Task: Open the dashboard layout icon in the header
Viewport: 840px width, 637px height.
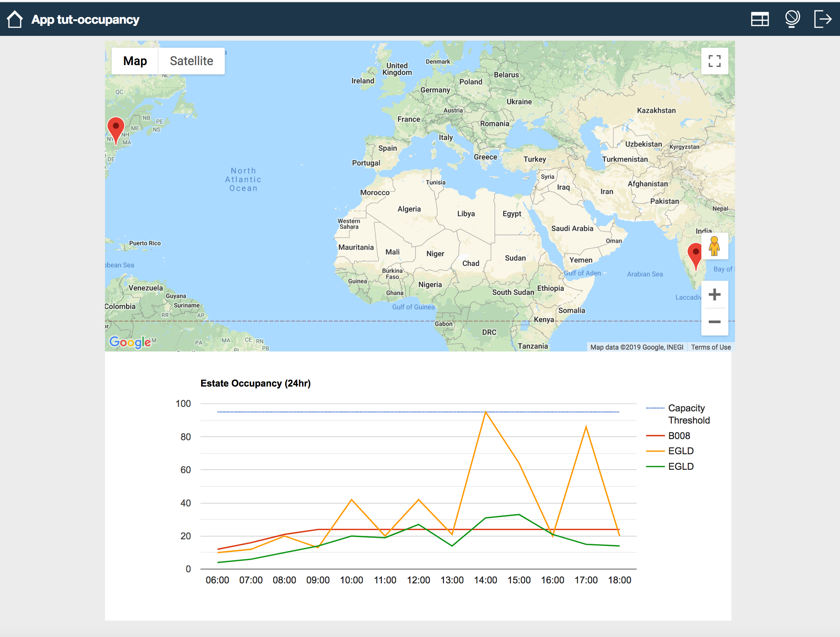Action: click(759, 18)
